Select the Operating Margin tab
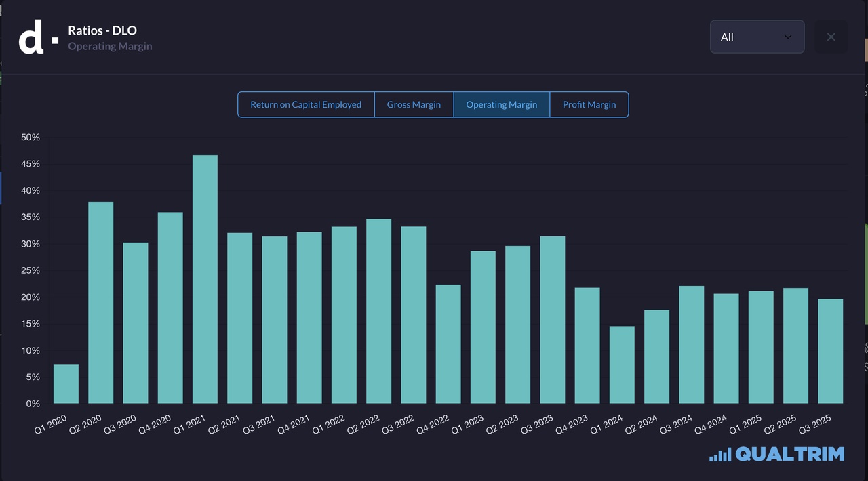 (x=501, y=104)
